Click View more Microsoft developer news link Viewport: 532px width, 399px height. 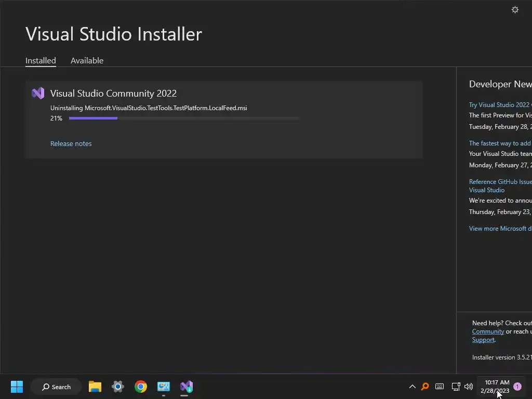tap(500, 229)
